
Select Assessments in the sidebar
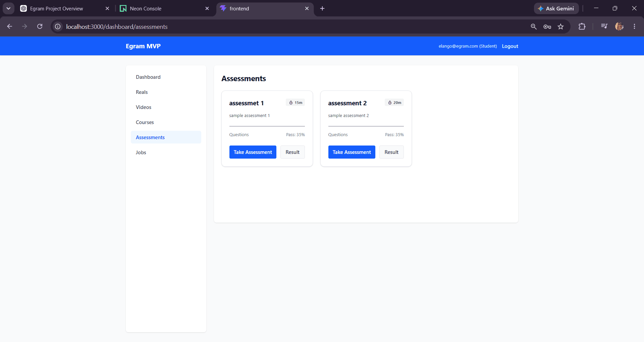click(x=166, y=137)
